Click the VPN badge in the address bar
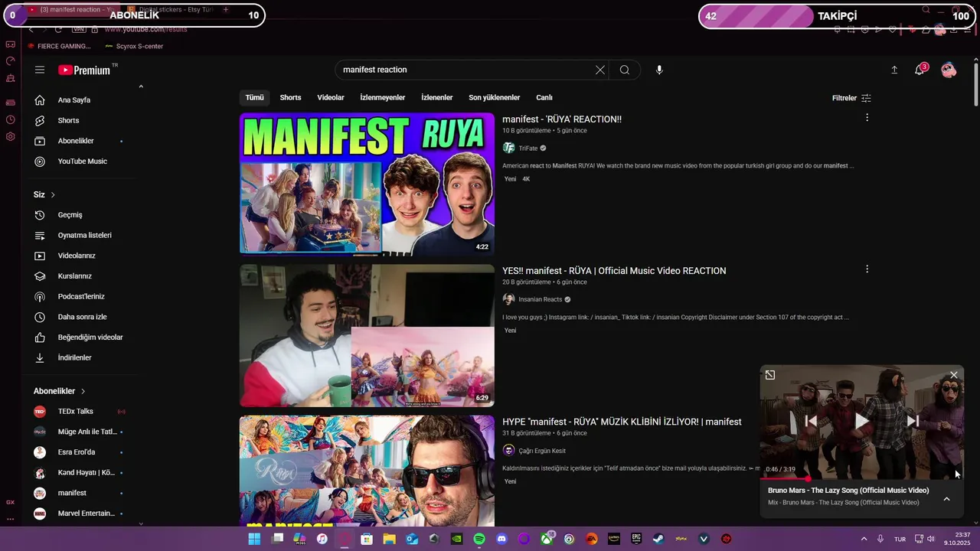 pyautogui.click(x=79, y=29)
